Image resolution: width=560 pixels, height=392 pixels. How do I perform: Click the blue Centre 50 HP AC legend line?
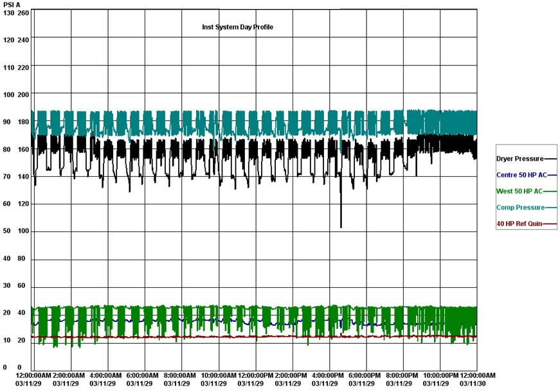click(552, 175)
